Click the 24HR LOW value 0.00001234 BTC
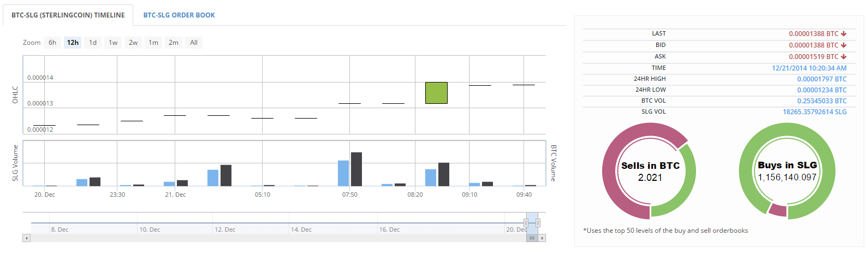The width and height of the screenshot is (868, 253). (822, 90)
